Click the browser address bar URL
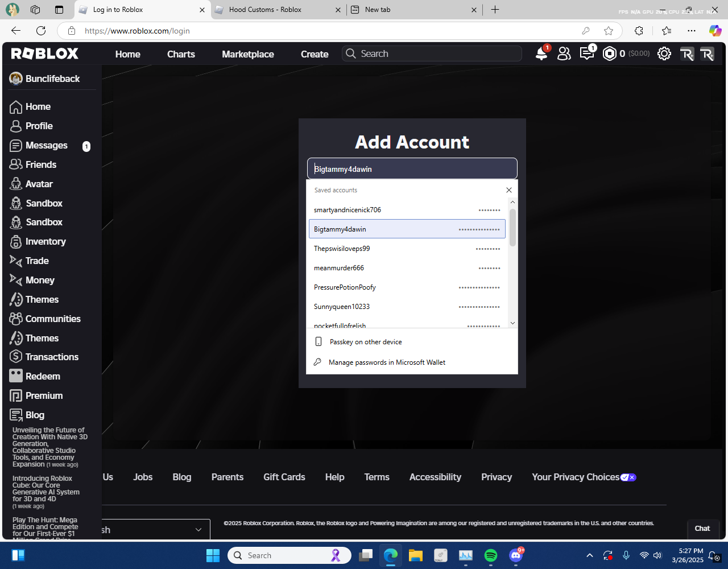Screen dimensions: 728x569 [137, 31]
